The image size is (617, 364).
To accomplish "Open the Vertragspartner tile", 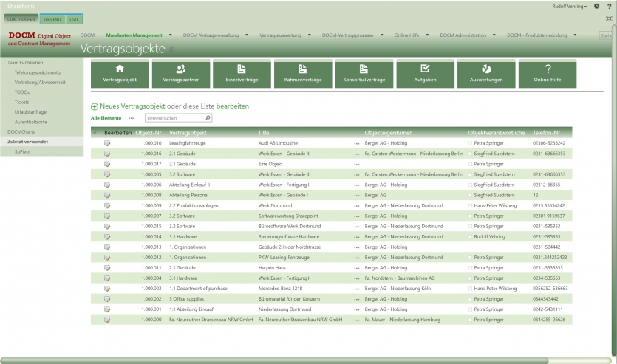I will click(180, 74).
